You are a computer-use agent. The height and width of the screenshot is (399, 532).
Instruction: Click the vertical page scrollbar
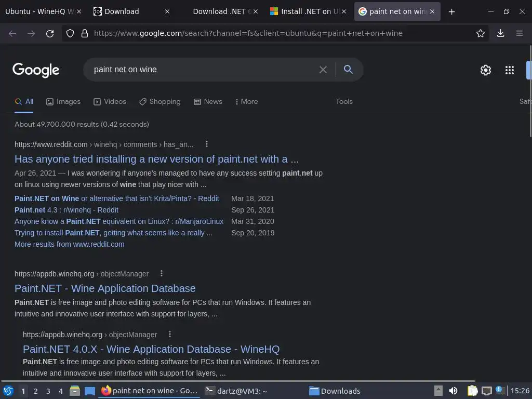tap(530, 91)
